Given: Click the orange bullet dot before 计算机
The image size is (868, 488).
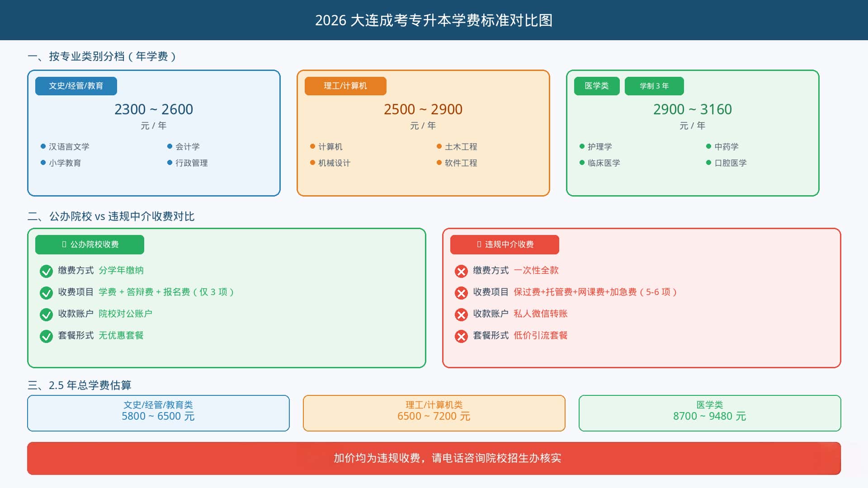Looking at the screenshot, I should click(x=312, y=146).
